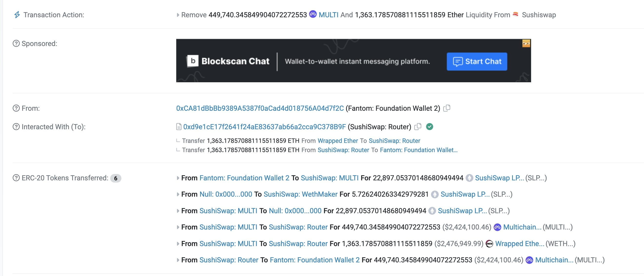Open the Fantom Foundation Wallet address link
The height and width of the screenshot is (276, 644).
260,108
